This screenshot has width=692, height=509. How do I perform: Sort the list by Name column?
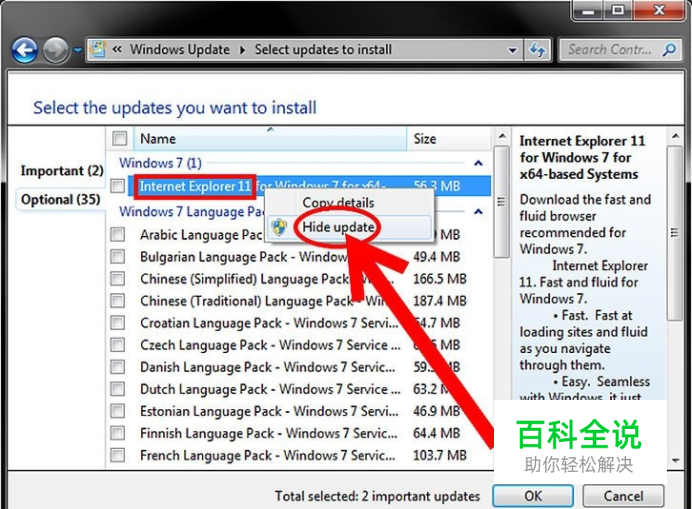pos(270,139)
